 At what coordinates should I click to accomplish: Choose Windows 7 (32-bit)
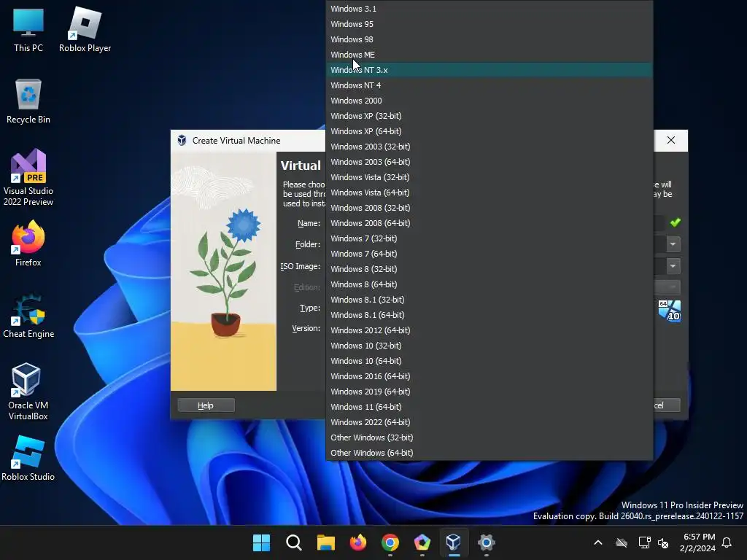point(489,238)
